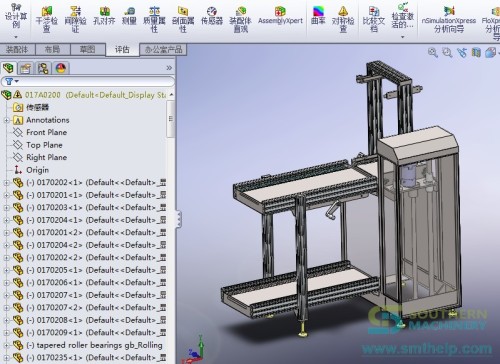Click 检查激活的 check active document
Viewport: 500px width, 364px height.
(x=402, y=16)
